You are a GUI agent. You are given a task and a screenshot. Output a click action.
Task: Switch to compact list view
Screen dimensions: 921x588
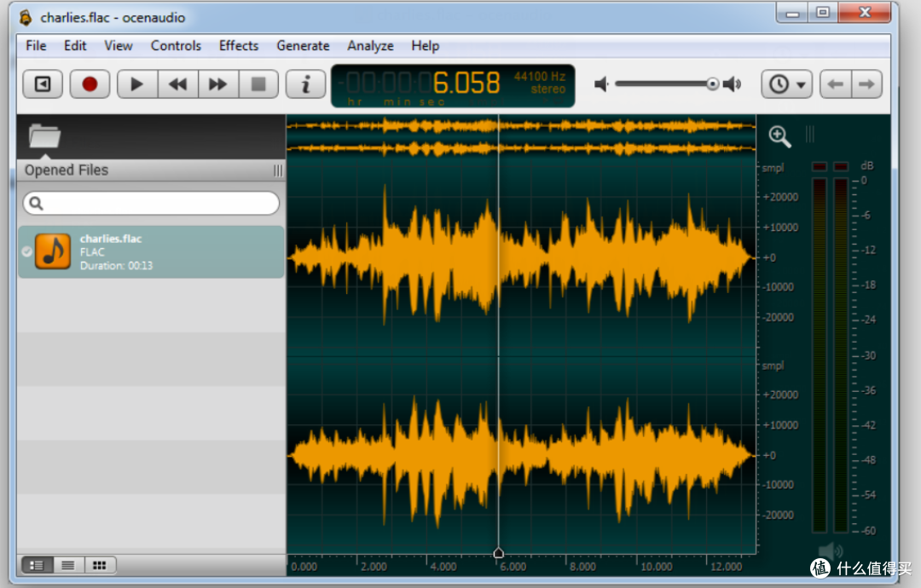pyautogui.click(x=68, y=565)
